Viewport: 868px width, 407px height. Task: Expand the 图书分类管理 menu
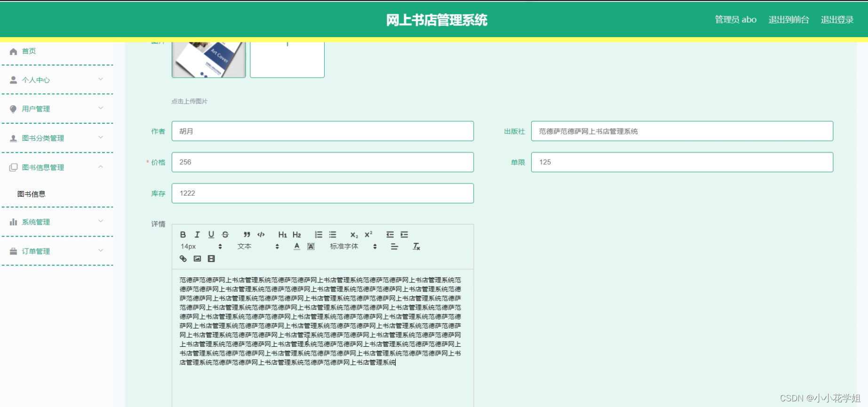point(57,138)
